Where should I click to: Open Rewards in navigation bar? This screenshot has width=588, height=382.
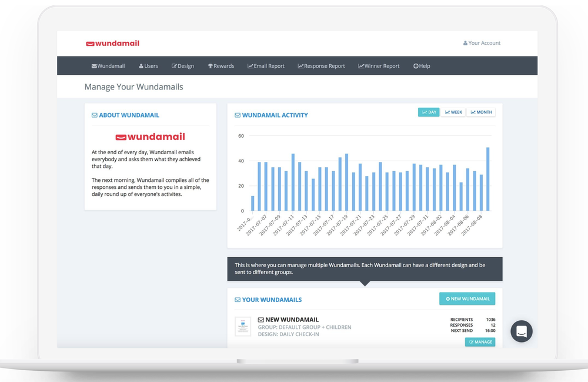[x=221, y=66]
